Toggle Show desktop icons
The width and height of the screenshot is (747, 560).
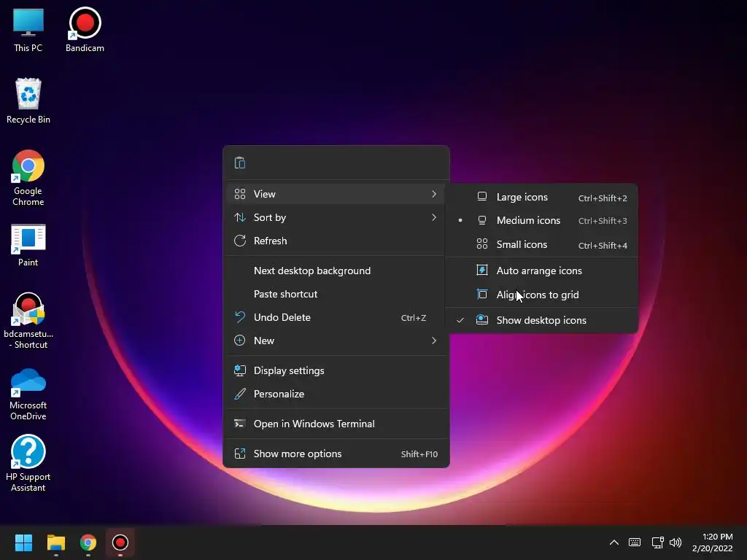(x=542, y=320)
